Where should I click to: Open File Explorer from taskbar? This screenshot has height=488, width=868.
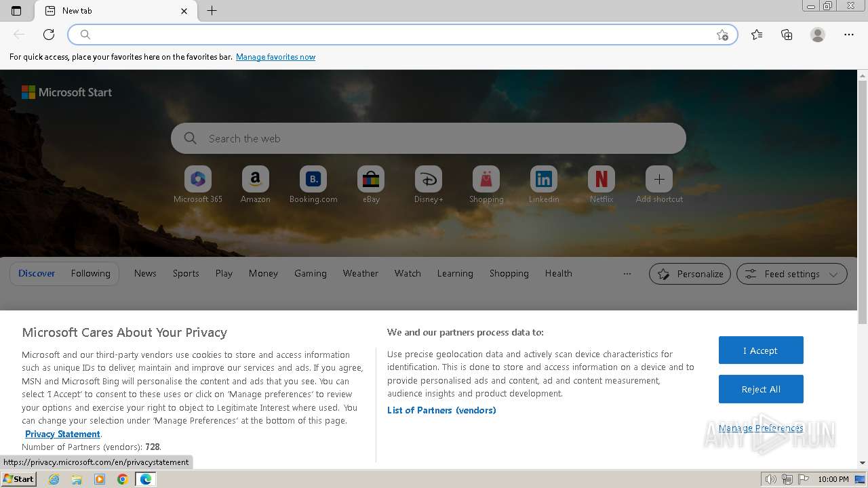click(77, 479)
